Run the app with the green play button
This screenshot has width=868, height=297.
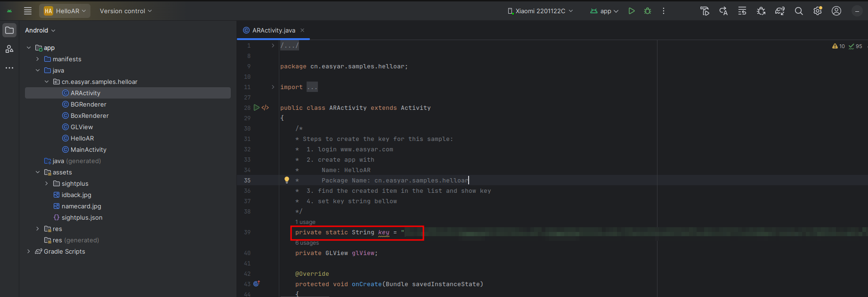632,11
